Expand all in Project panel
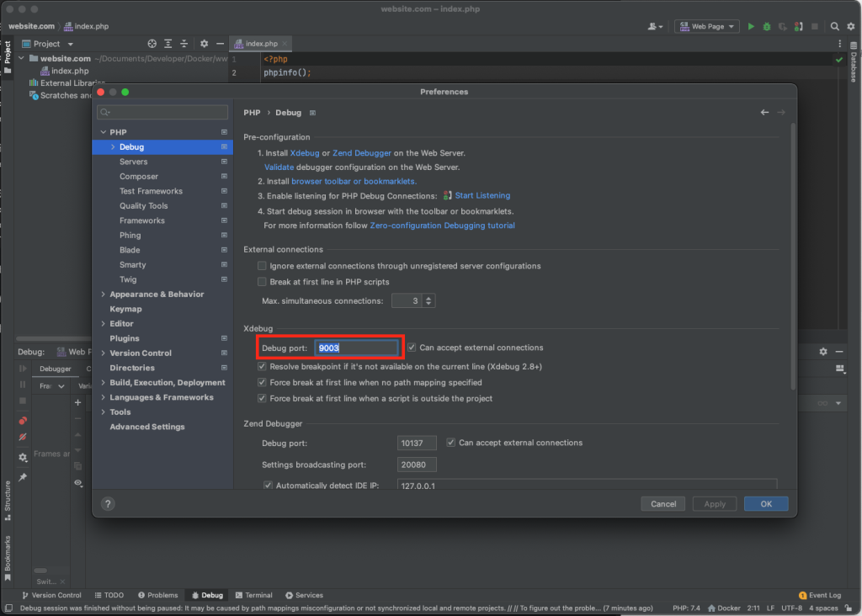 (x=168, y=44)
